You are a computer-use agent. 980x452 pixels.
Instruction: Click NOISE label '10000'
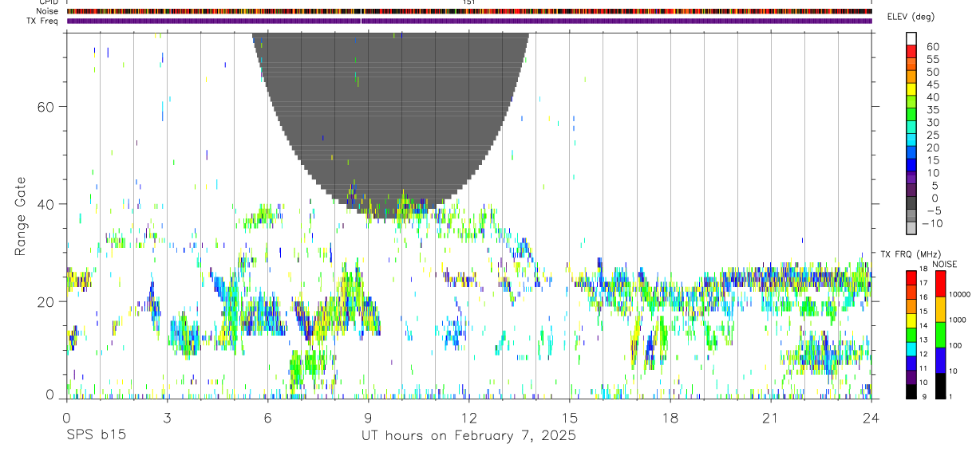(x=962, y=294)
